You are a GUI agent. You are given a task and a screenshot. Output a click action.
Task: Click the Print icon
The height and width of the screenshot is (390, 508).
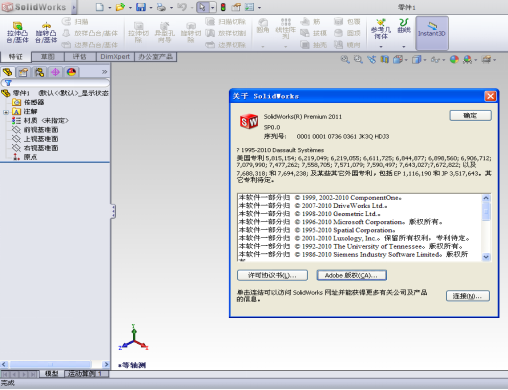(x=161, y=7)
